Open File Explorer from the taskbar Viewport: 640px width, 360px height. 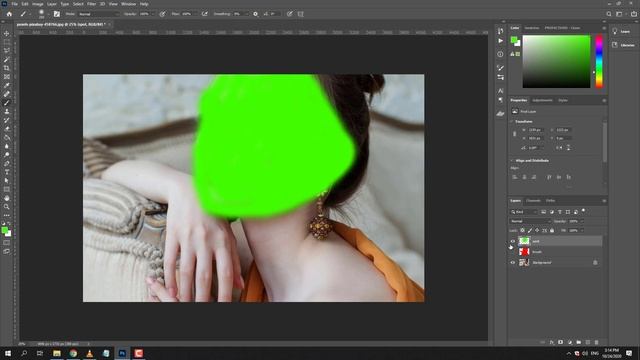click(x=57, y=353)
